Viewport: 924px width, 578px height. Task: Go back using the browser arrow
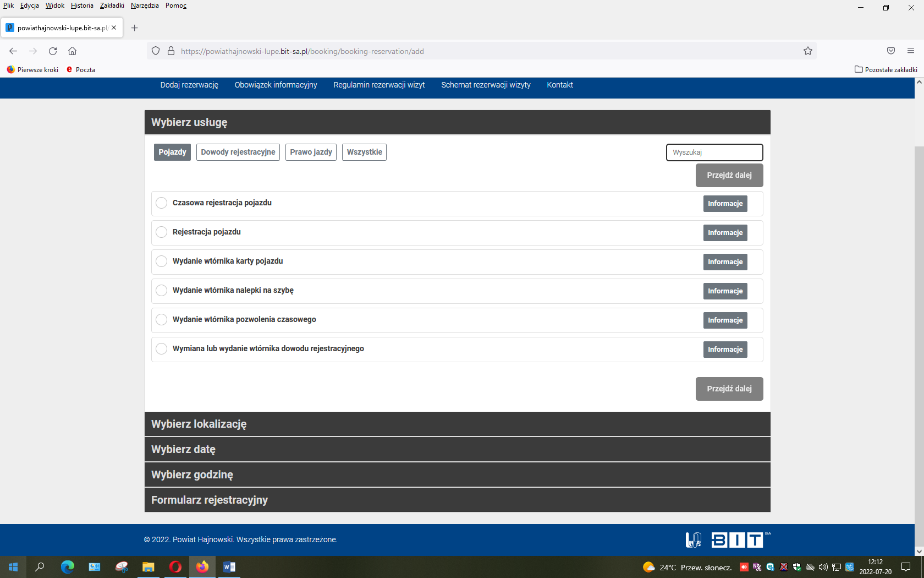[13, 51]
